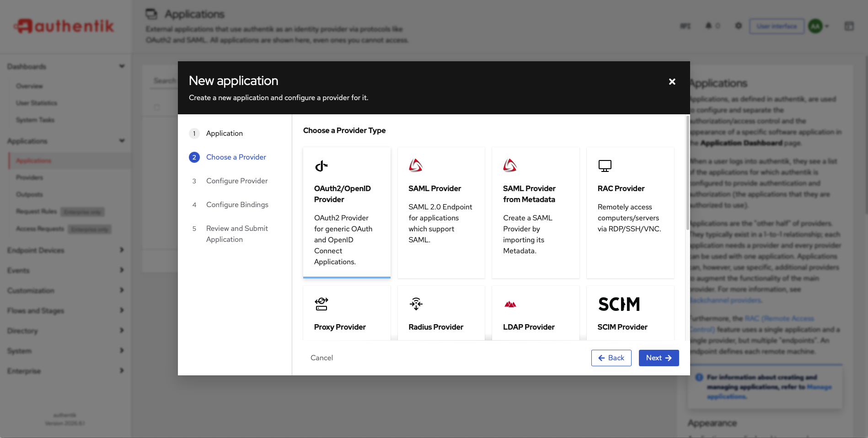The image size is (868, 438).
Task: Click the LDAP Provider icon
Action: (510, 304)
